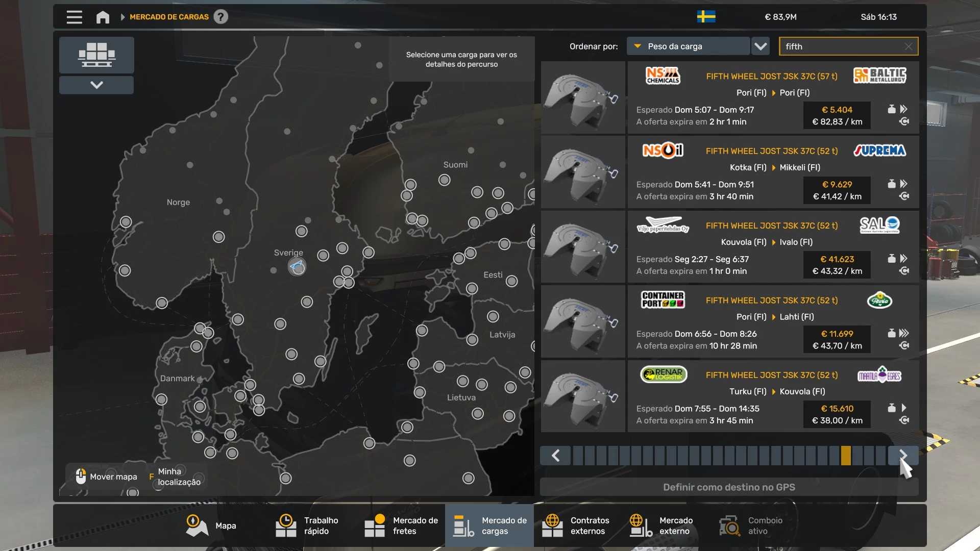Expand the trailer chooser chevron
The width and height of the screenshot is (980, 551).
[96, 85]
